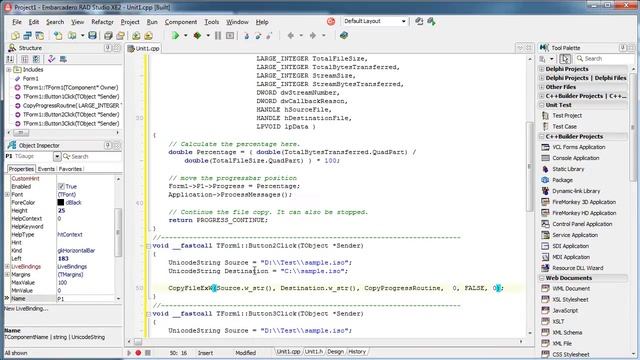Click the Run Until Return debug icon
640x360 pixels.
[x=269, y=36]
